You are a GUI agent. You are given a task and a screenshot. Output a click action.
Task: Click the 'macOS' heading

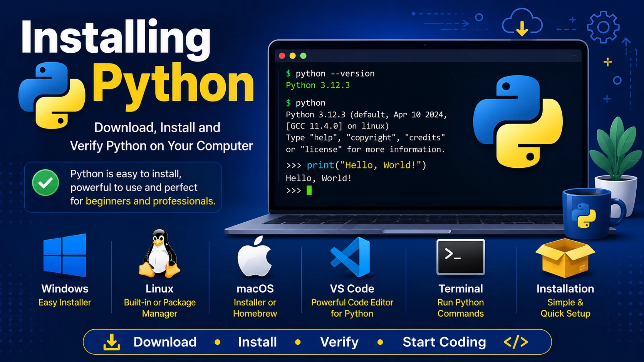(255, 289)
